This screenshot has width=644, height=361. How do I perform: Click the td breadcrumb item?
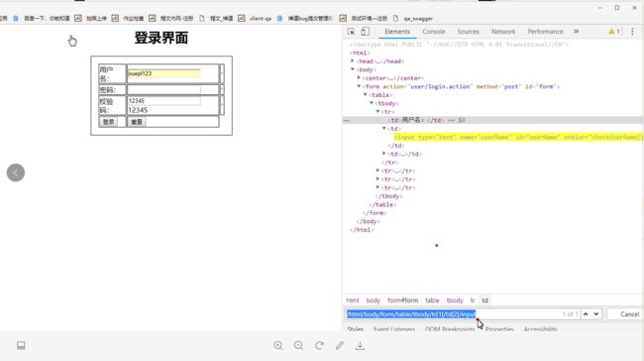485,301
